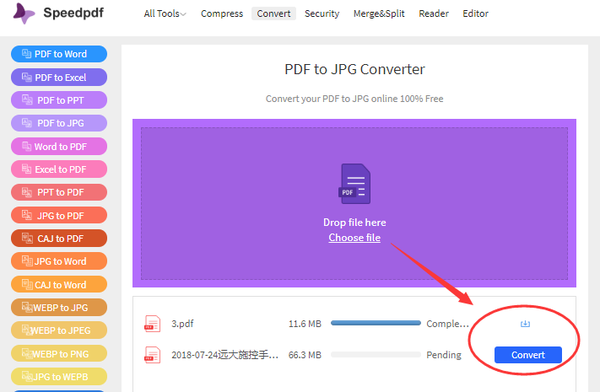Click the Speedpdf logo icon
This screenshot has width=600, height=392.
coord(24,13)
